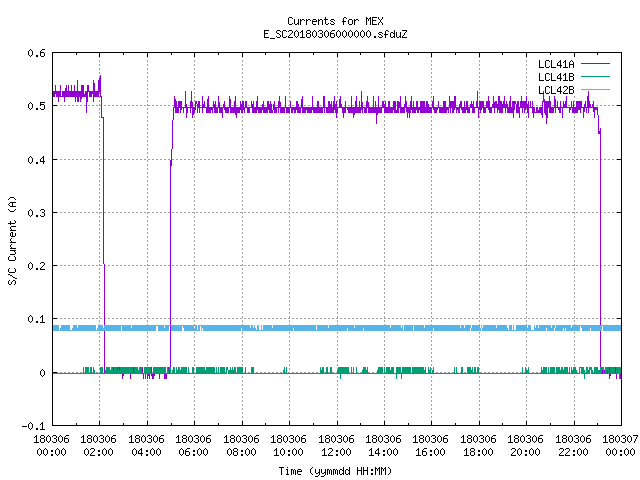Click the y-axis tick value 0.6
Image resolution: width=640 pixels, height=480 pixels.
[x=36, y=53]
